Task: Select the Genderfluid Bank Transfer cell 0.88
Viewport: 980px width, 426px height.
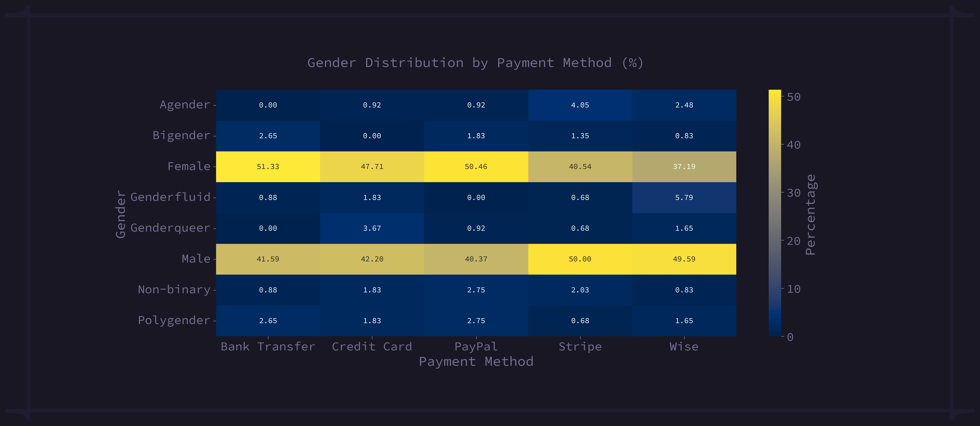Action: [x=268, y=197]
